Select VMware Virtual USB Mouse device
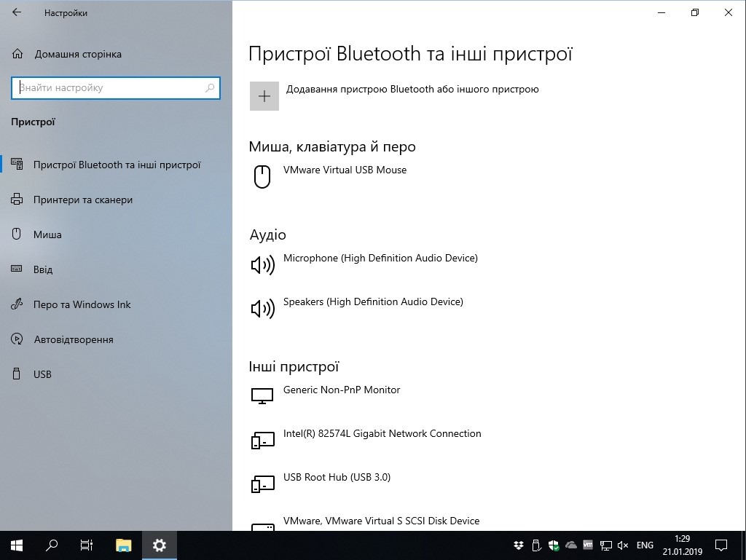 [x=345, y=170]
